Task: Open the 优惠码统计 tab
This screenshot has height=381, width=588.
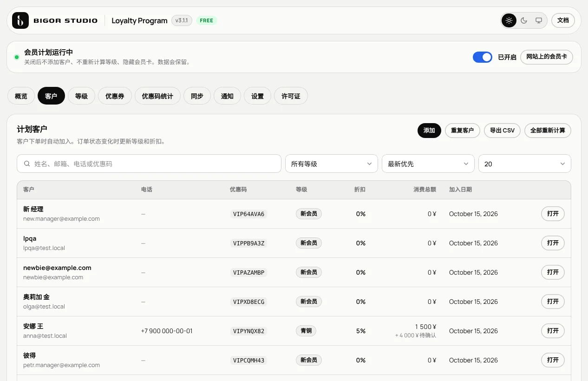Action: pyautogui.click(x=157, y=96)
